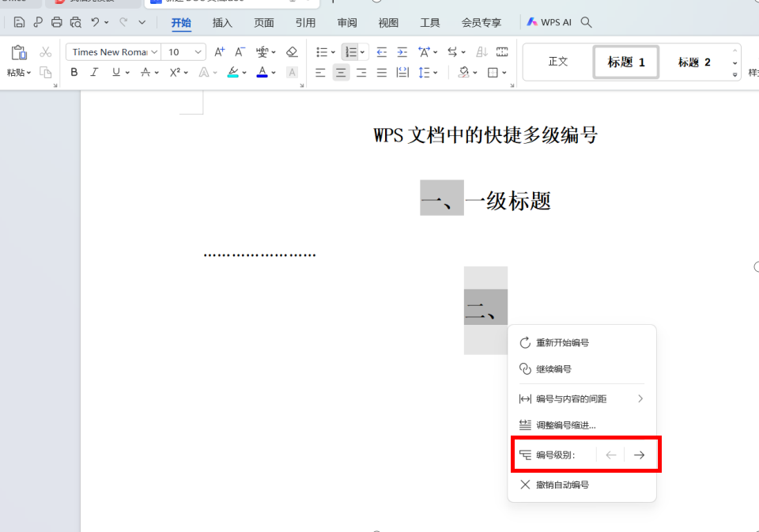Click the Clear Formatting eraser icon
This screenshot has width=759, height=532.
click(292, 52)
